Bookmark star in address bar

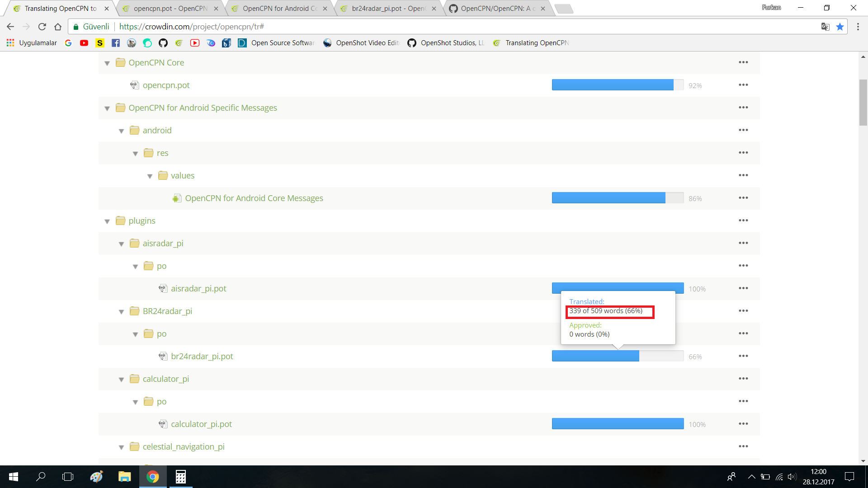coord(840,27)
